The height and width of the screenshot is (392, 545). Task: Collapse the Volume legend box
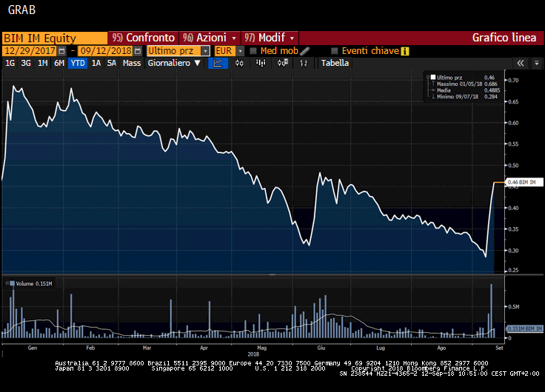coord(7,283)
